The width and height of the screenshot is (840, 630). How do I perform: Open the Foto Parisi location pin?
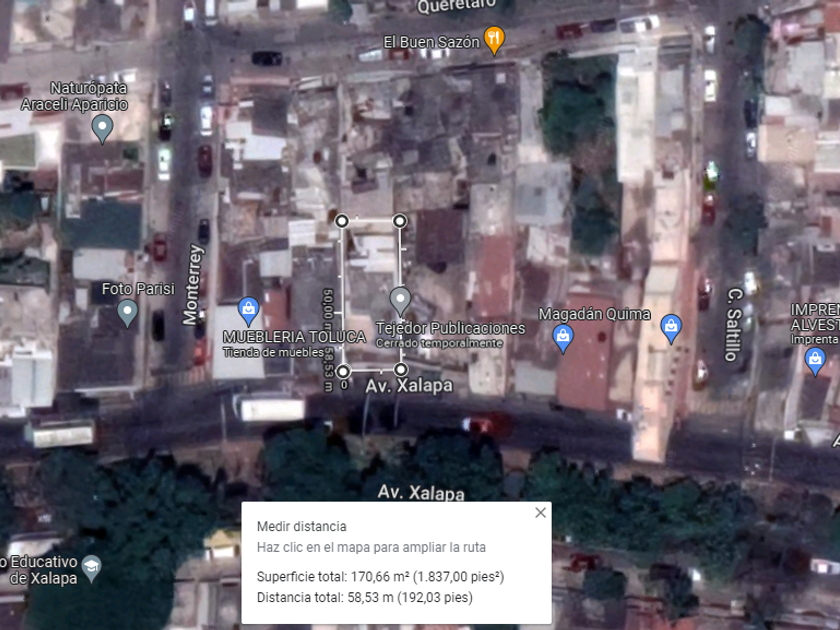[x=128, y=313]
